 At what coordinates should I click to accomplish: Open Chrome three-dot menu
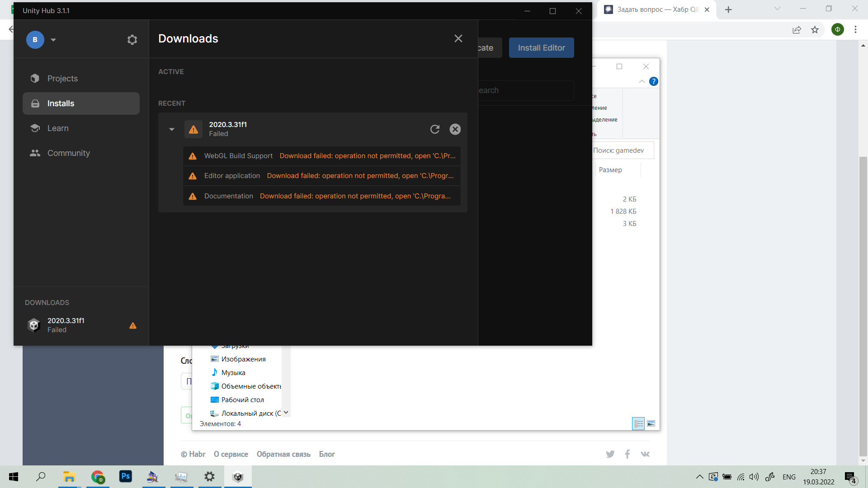click(x=855, y=30)
